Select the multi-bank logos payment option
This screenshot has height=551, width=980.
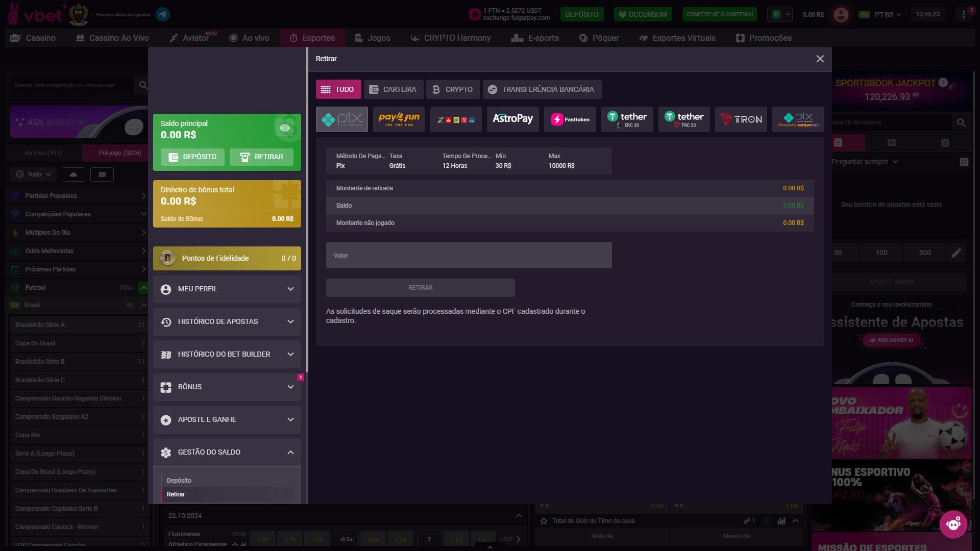coord(456,119)
